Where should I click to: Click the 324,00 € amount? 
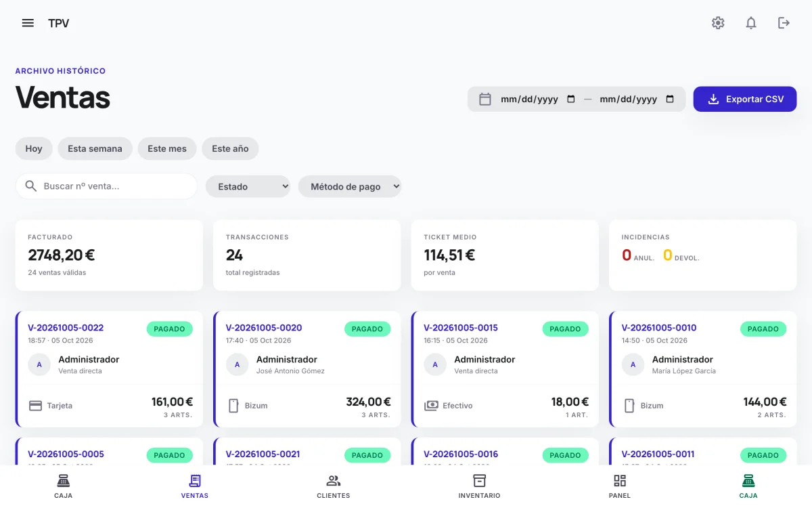click(368, 402)
